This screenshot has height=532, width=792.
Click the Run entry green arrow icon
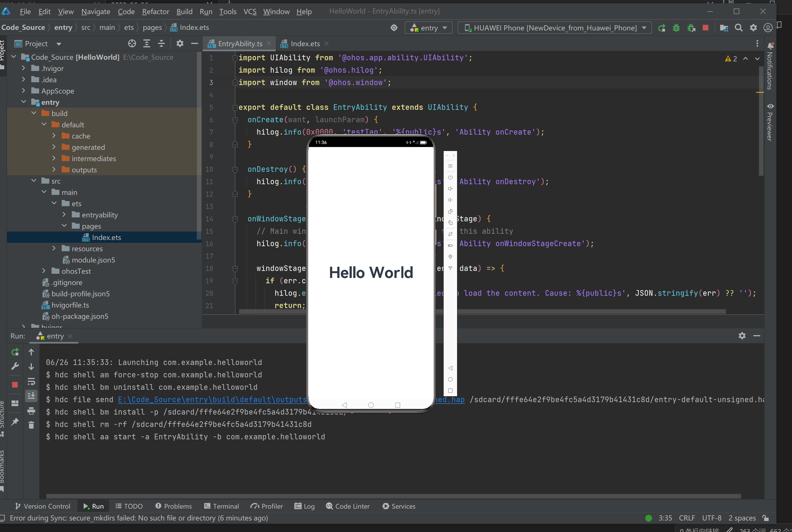click(x=661, y=28)
